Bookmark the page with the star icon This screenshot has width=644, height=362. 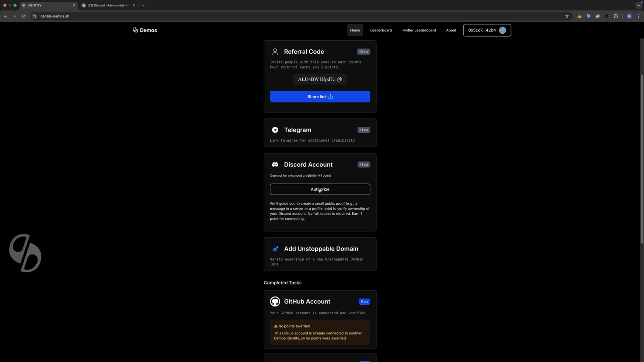[x=567, y=16]
